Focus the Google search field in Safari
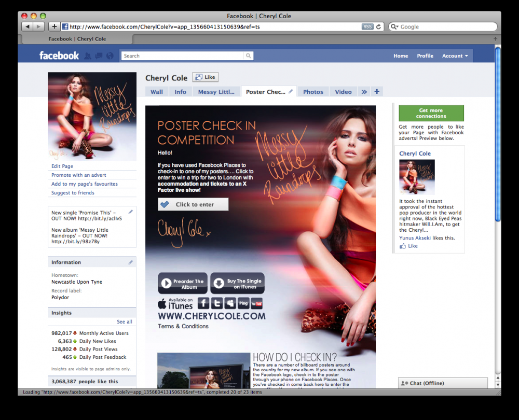Viewport: 519px width, 420px height. tap(447, 27)
